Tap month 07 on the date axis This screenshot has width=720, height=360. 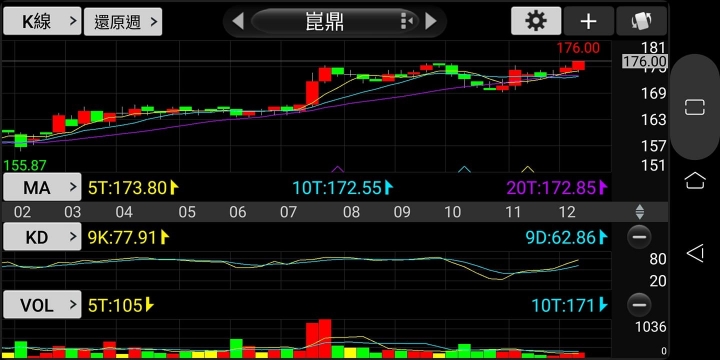(288, 212)
